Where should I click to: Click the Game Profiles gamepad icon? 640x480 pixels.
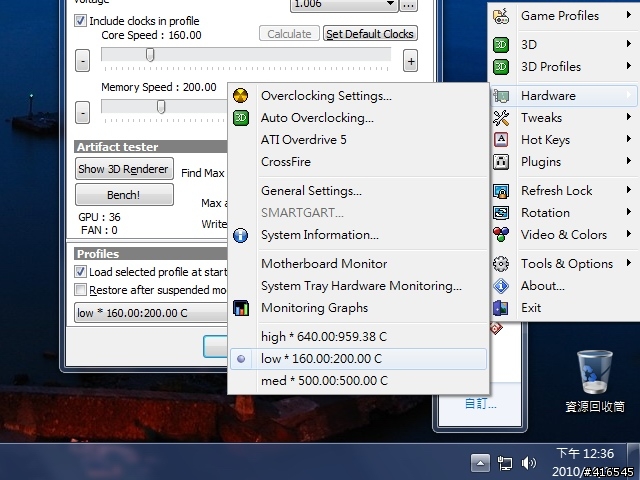coord(501,16)
